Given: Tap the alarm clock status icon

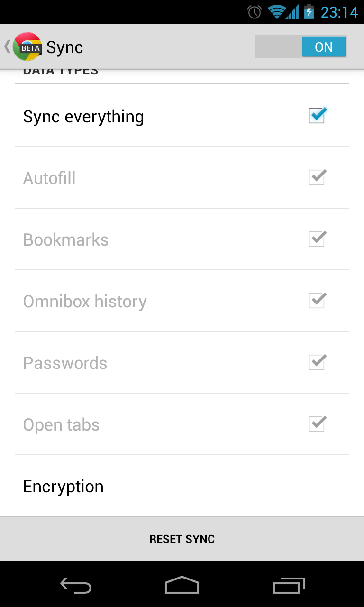Looking at the screenshot, I should coord(255,12).
